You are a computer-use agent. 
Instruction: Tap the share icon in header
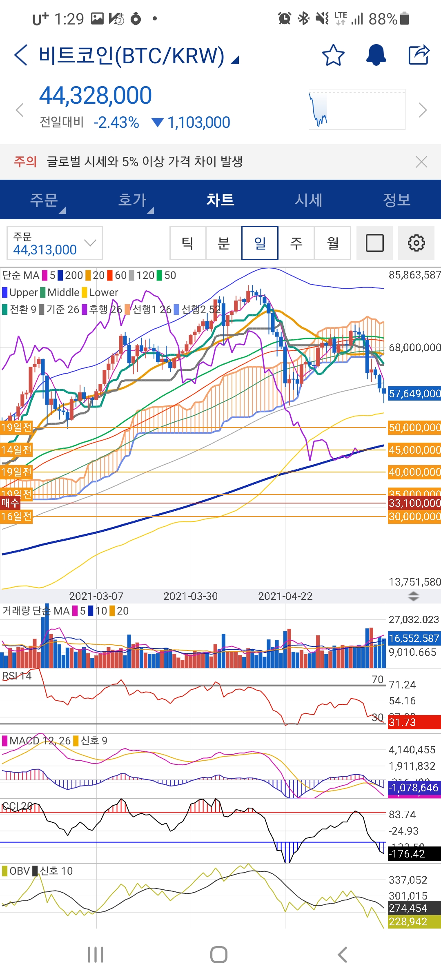coord(419,55)
